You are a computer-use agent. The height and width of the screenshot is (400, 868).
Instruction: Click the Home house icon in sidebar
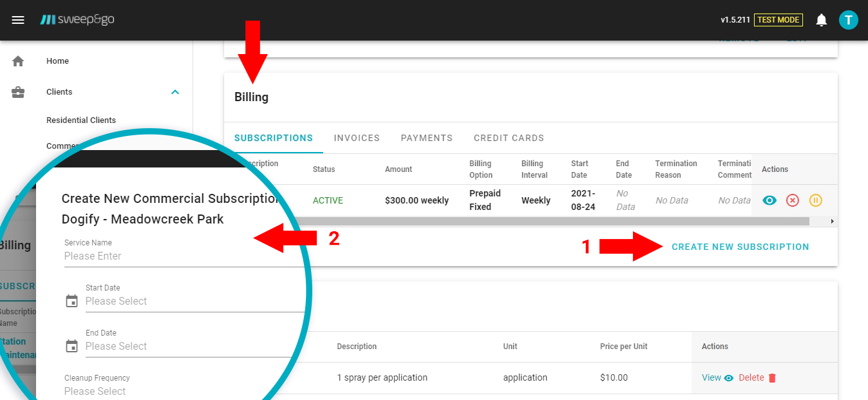pos(18,61)
